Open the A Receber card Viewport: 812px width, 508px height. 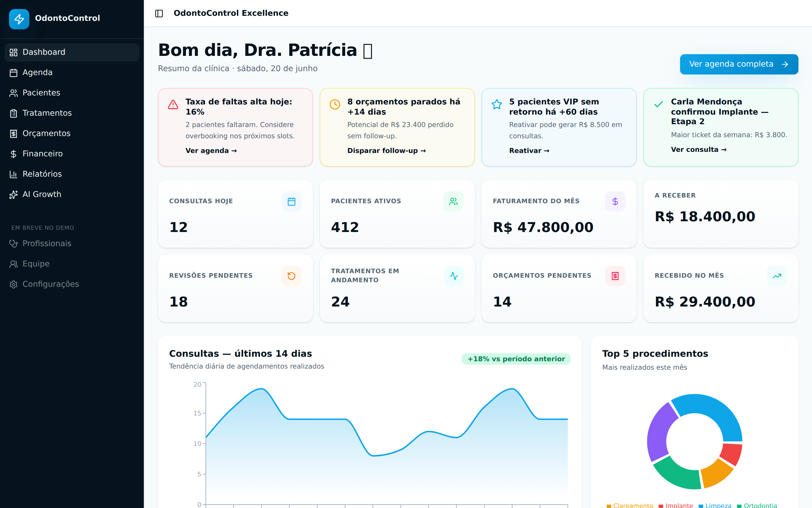pyautogui.click(x=721, y=214)
